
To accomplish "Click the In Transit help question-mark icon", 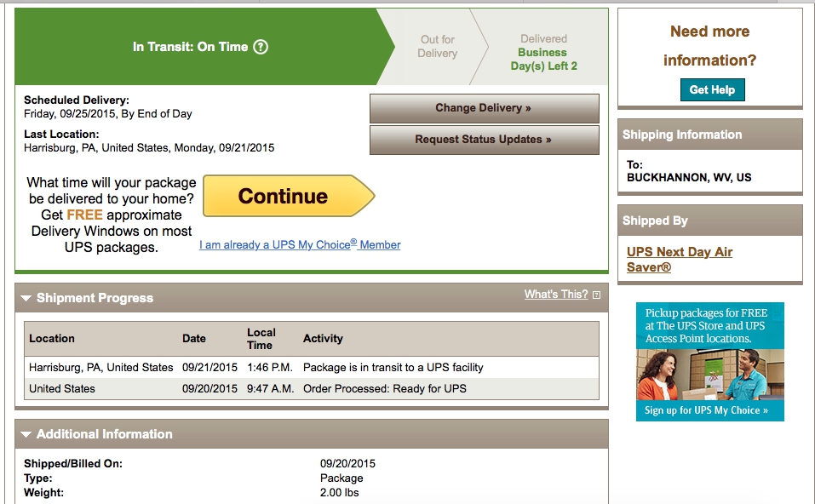I will tap(261, 47).
